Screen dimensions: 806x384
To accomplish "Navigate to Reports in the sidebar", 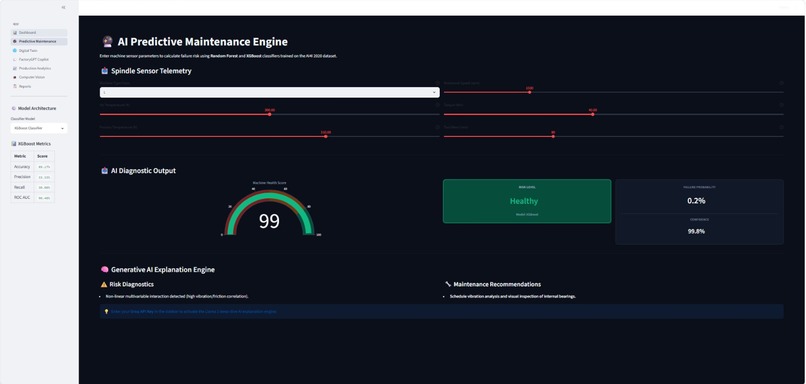I will (x=39, y=86).
